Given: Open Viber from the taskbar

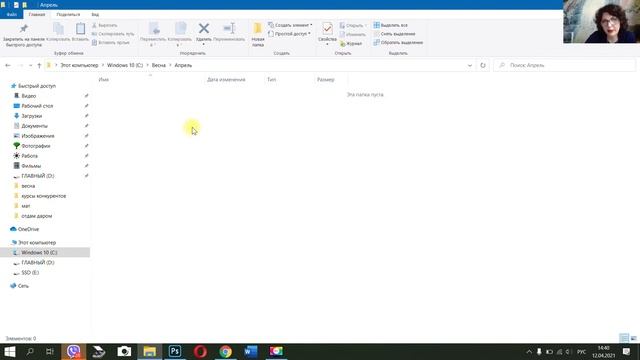Looking at the screenshot, I should coord(73,351).
